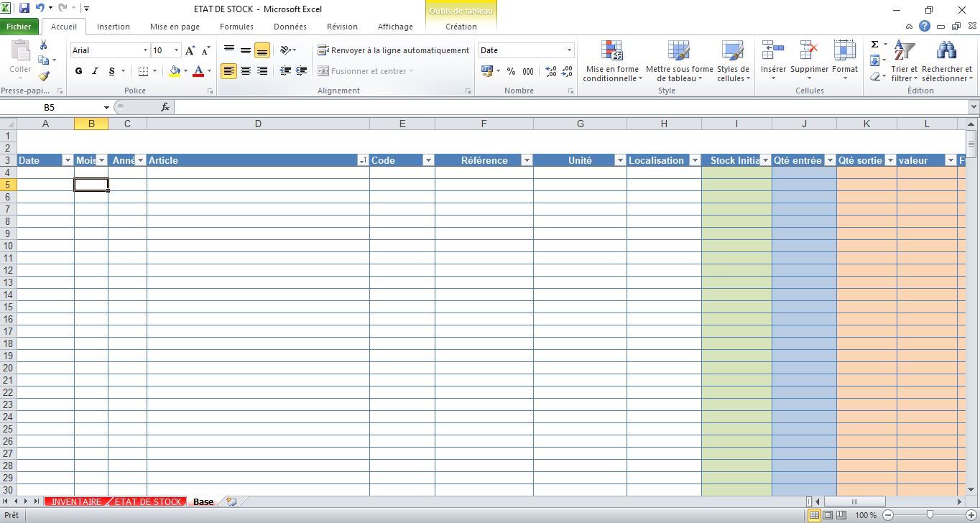
Task: Click the Insérer cells icon
Action: [x=773, y=61]
